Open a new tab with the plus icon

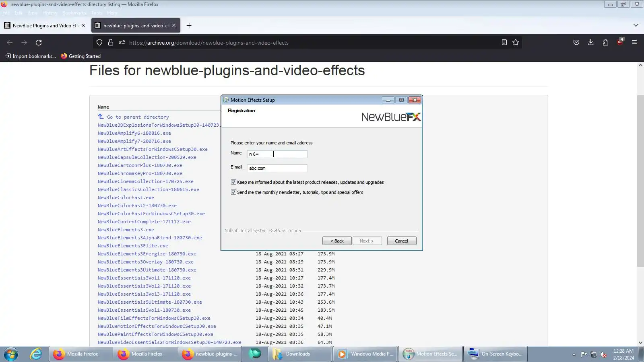[189, 26]
